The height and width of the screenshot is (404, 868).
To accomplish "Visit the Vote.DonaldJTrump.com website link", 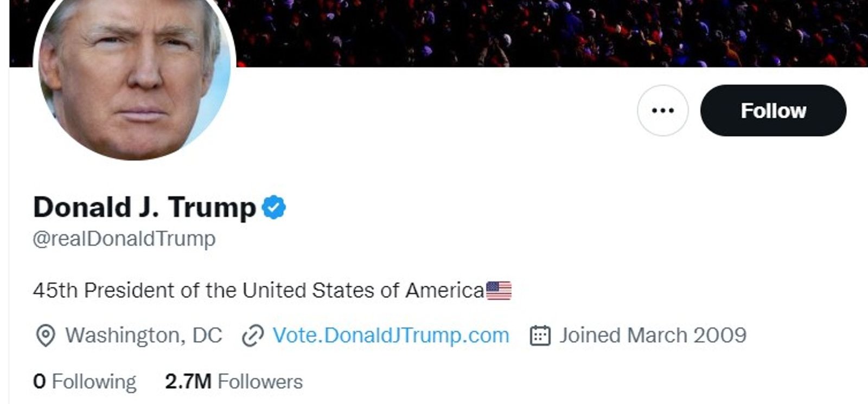I will [x=391, y=336].
